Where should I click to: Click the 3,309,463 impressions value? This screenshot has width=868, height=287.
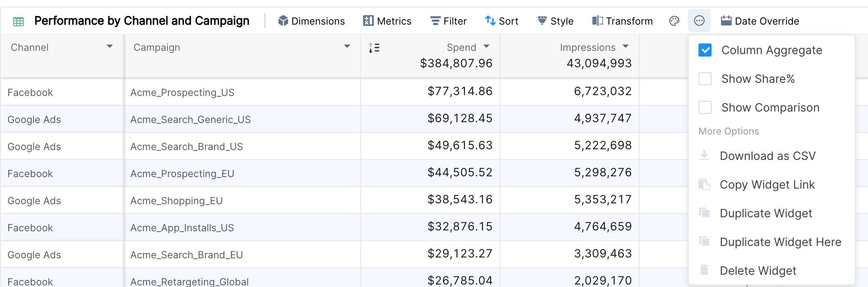pos(603,253)
